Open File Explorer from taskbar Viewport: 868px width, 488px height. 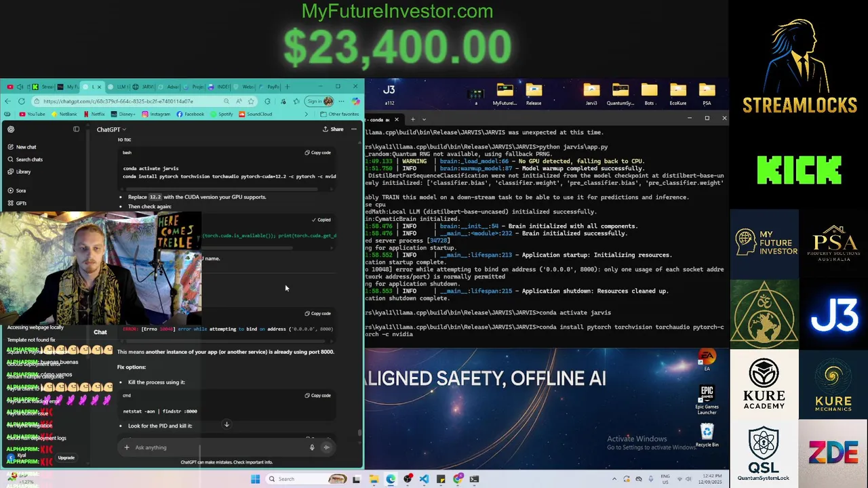[x=374, y=479]
